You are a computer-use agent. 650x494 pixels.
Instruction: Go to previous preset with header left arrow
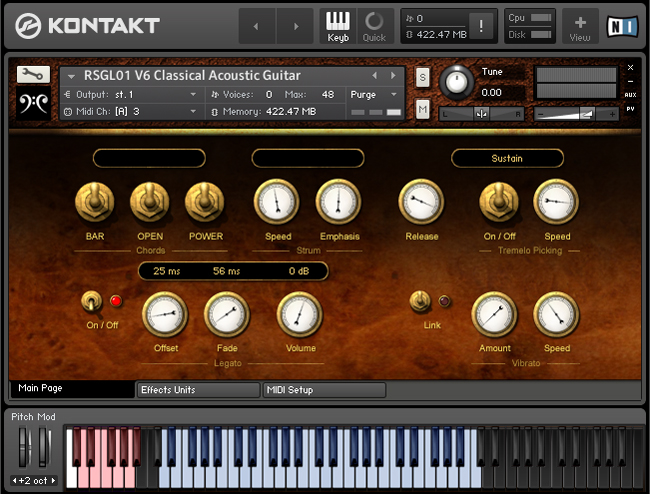pyautogui.click(x=257, y=26)
